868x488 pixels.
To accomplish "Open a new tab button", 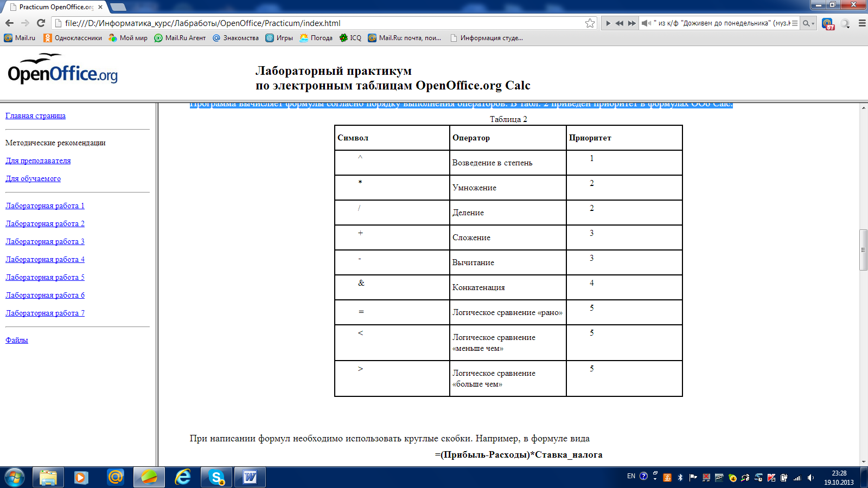I will (x=118, y=7).
